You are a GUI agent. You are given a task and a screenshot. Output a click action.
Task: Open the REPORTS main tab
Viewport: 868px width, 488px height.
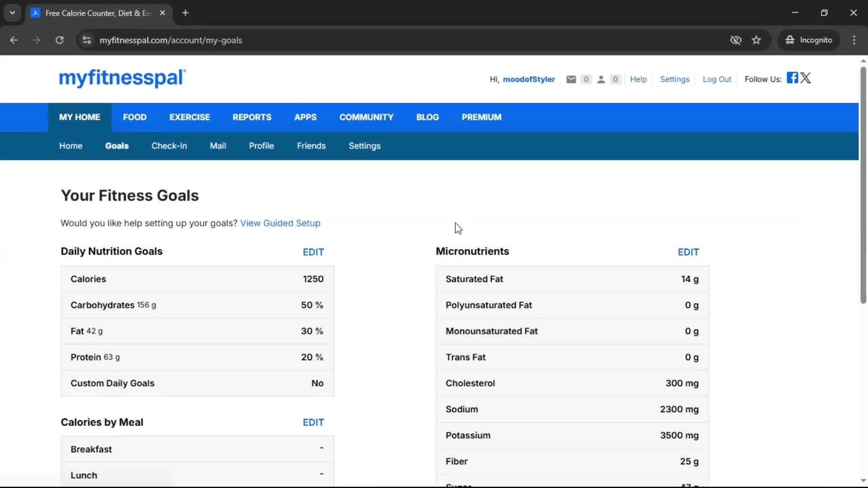pos(252,117)
